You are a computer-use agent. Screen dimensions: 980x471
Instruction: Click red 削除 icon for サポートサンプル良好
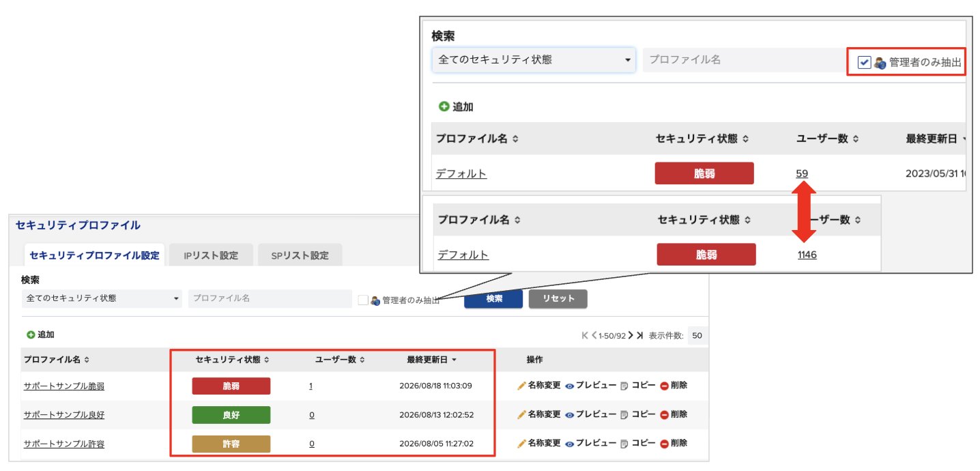pos(664,415)
